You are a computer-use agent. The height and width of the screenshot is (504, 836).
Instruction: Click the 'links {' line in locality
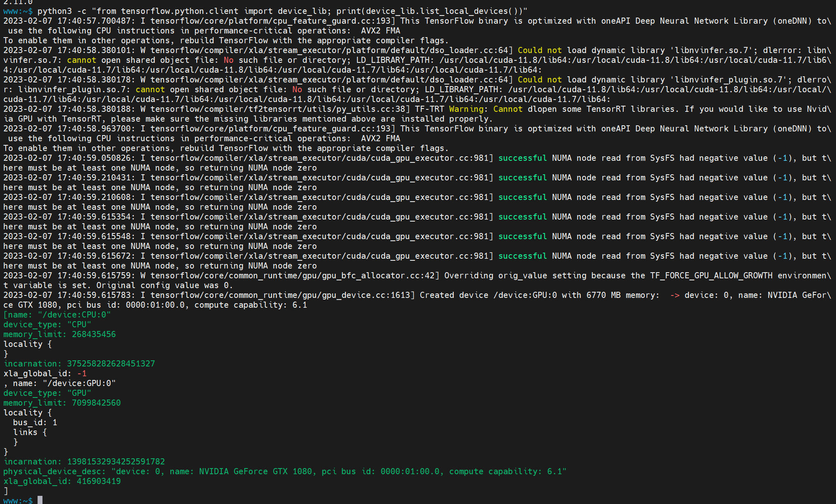30,432
